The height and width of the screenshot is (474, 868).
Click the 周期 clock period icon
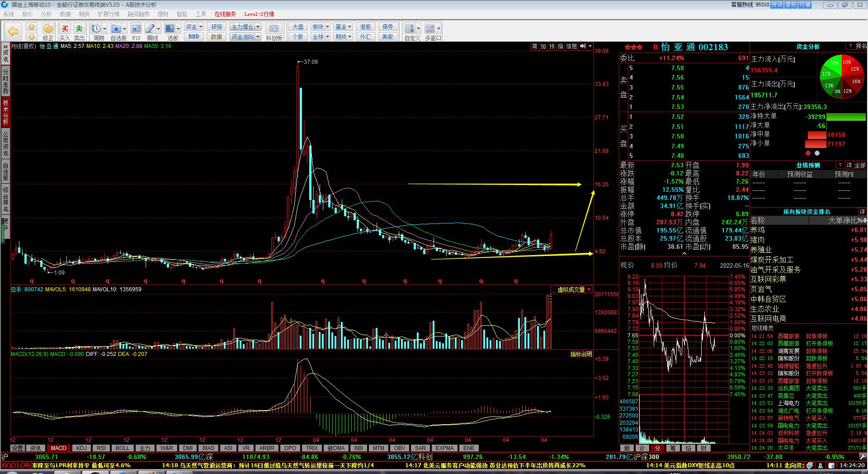(96, 28)
